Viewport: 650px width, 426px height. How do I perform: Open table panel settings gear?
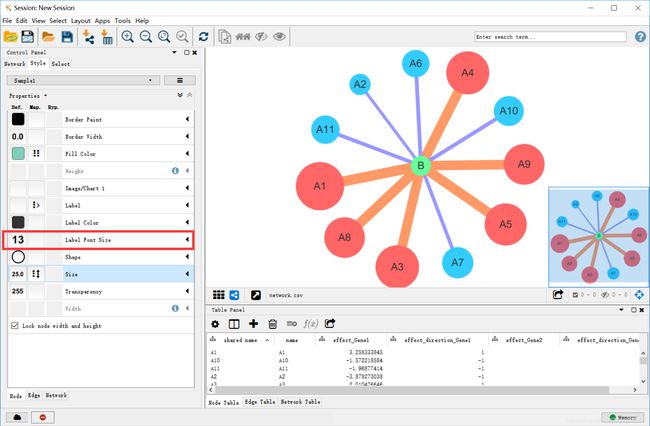coord(215,324)
